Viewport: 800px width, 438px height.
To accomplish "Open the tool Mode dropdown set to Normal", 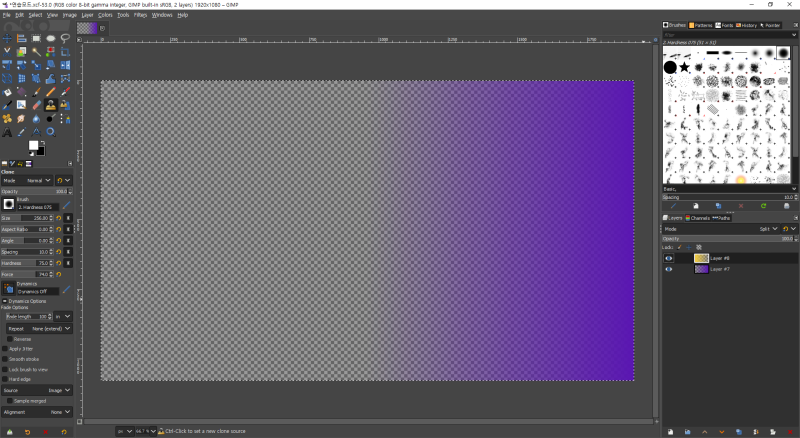I will click(x=27, y=180).
